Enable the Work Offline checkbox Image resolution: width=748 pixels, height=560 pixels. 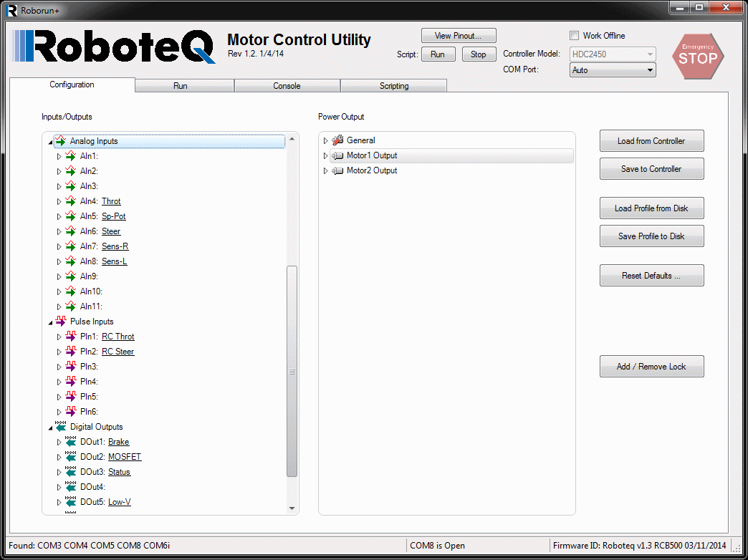tap(574, 36)
